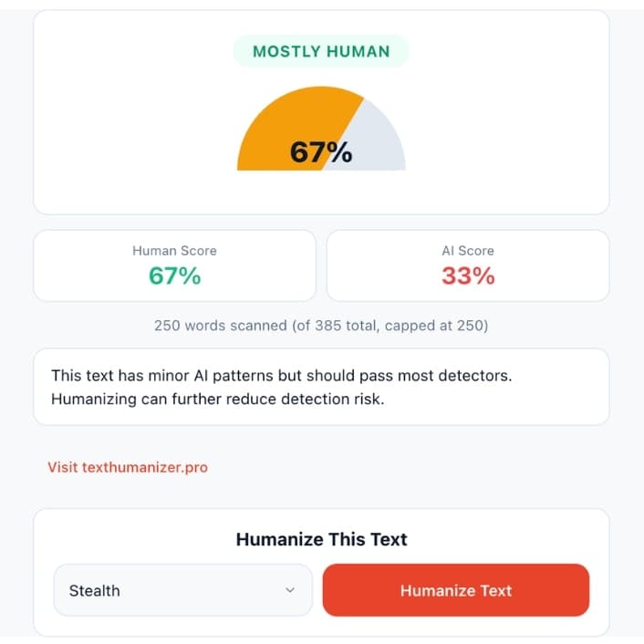Screen dimensions: 644x644
Task: Click the Human Score label
Action: tap(174, 250)
